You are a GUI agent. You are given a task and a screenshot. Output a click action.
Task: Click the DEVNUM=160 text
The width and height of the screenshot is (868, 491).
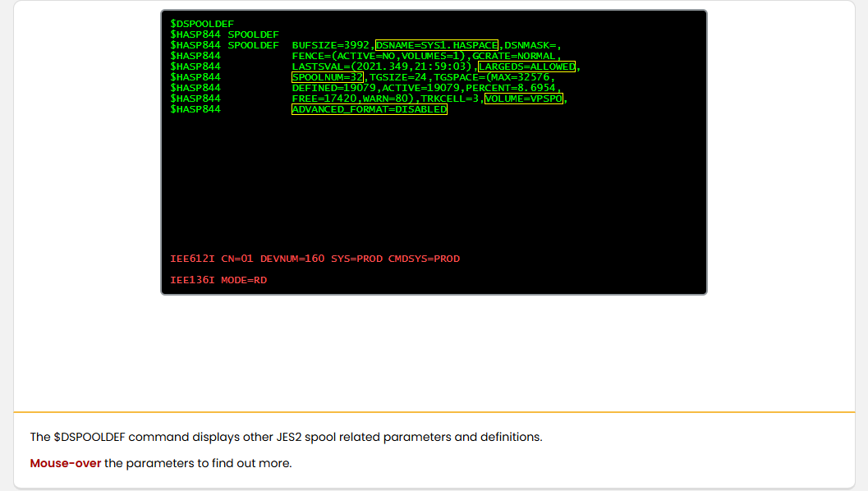coord(292,259)
